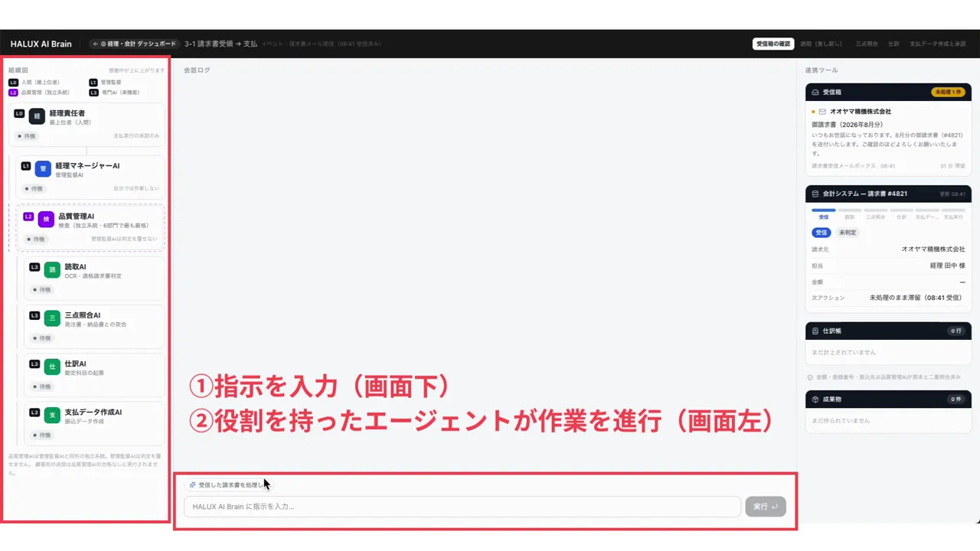Click the 未処理 1 件 badge

click(x=948, y=92)
